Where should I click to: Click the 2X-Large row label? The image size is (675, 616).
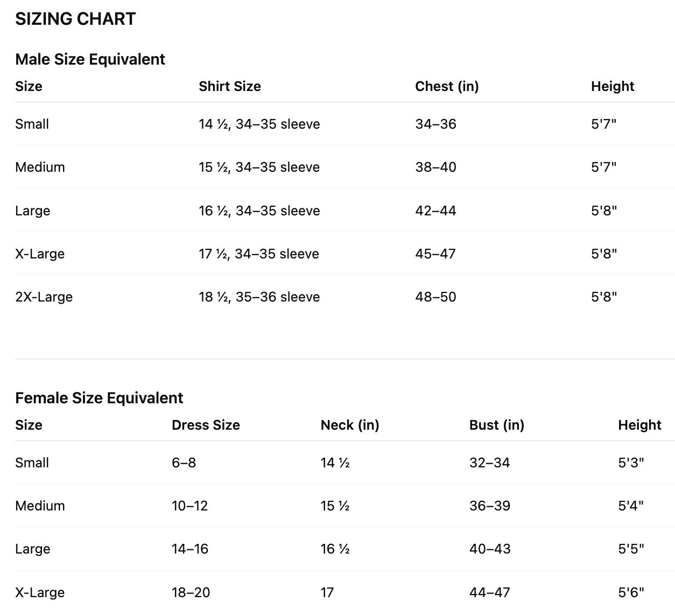tap(44, 297)
